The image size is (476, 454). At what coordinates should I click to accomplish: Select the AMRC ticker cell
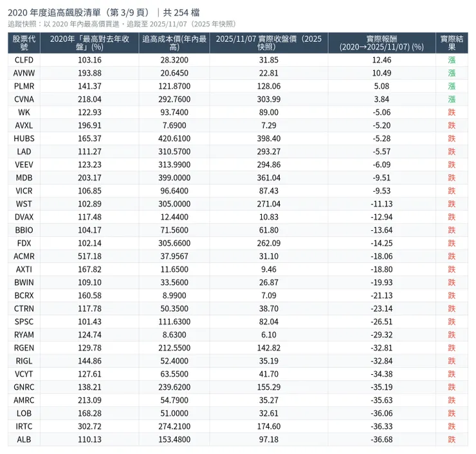pyautogui.click(x=24, y=400)
